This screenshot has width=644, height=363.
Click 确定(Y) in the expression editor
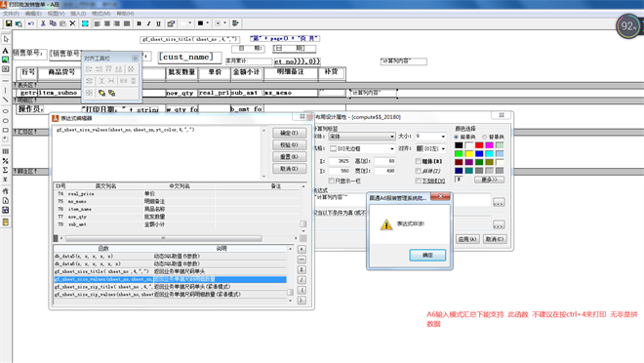(x=289, y=133)
